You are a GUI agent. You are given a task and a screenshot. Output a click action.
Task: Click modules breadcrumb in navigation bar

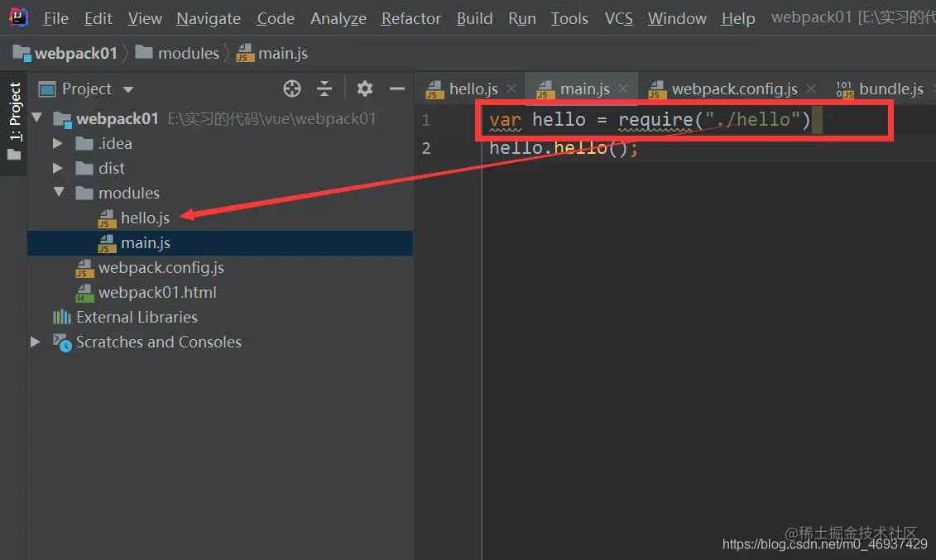click(177, 53)
